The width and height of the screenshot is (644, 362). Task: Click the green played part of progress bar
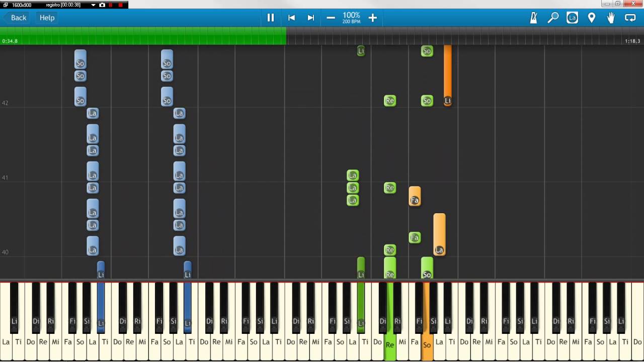[x=143, y=36]
